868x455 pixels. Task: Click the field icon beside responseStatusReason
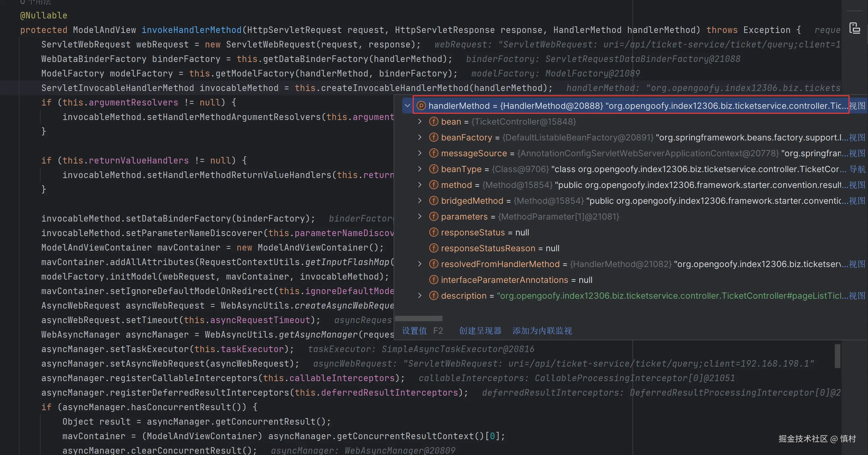click(x=434, y=248)
